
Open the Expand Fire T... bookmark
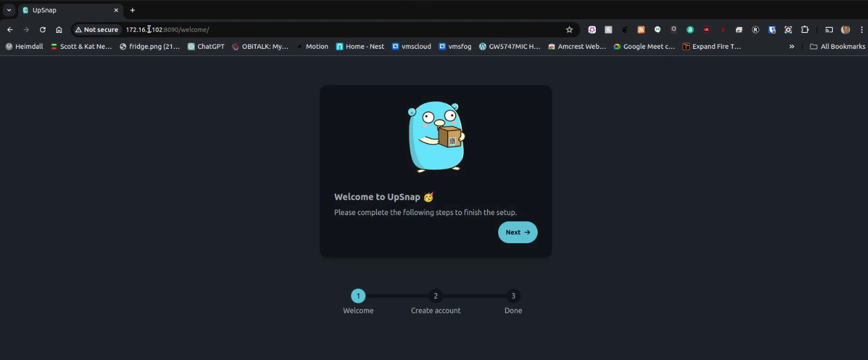(712, 47)
